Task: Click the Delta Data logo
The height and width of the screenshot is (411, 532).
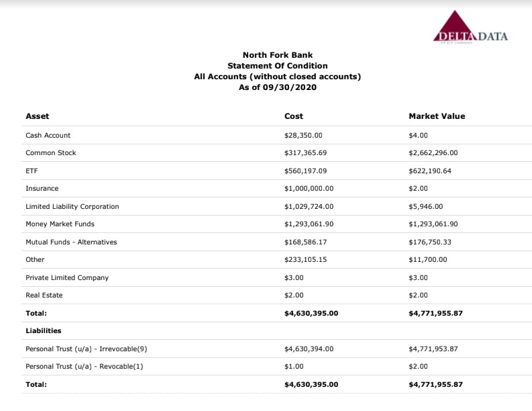Action: 470,27
